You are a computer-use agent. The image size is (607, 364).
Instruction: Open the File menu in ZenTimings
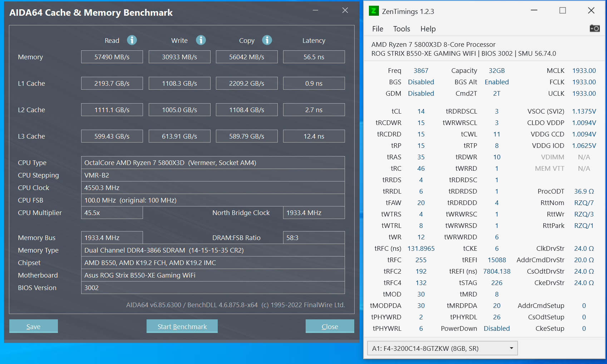coord(377,29)
